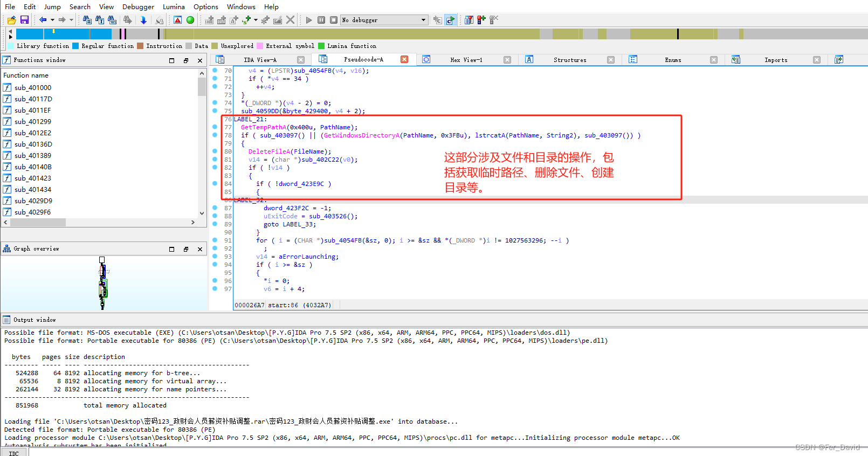
Task: Float the Functions window using its restore button
Action: tap(186, 60)
